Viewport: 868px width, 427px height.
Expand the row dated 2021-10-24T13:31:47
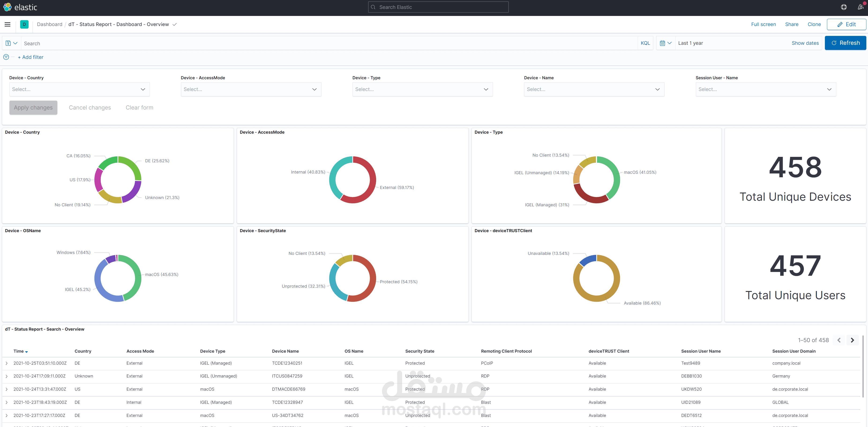[x=6, y=389]
